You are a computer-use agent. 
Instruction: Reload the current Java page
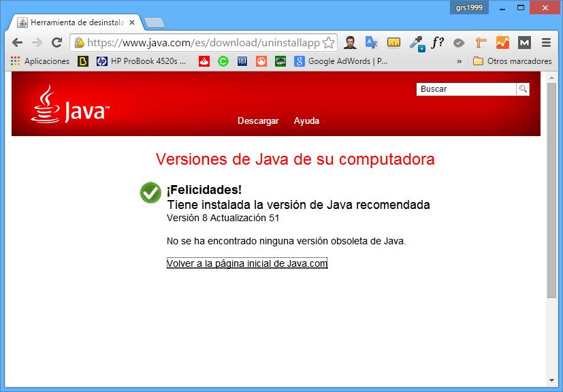tap(57, 42)
